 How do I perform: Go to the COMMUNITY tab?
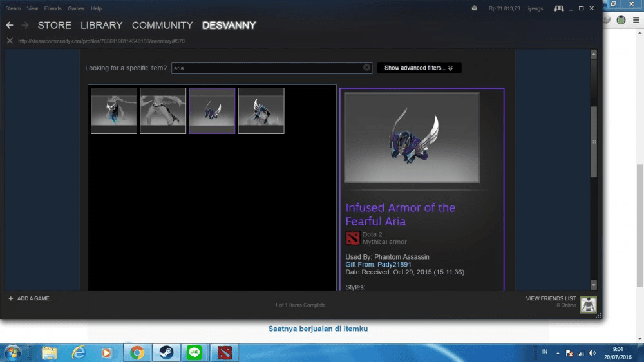point(162,26)
